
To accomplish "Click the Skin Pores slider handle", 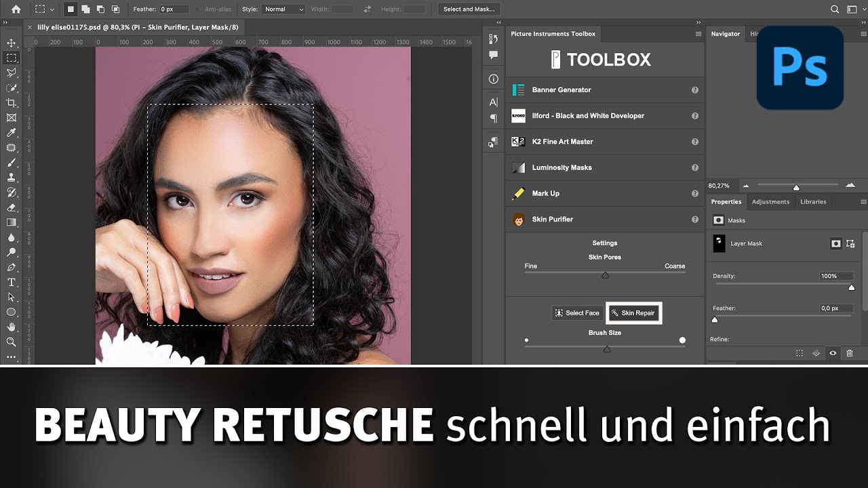I will 606,274.
